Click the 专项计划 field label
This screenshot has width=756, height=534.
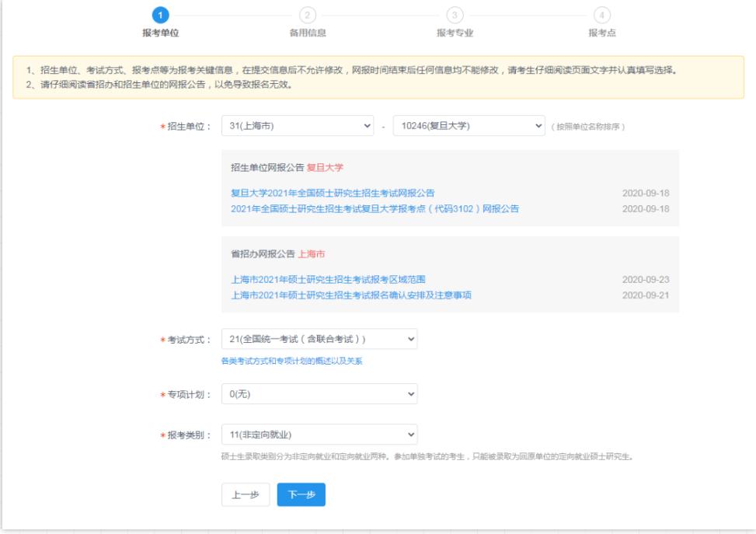point(186,395)
